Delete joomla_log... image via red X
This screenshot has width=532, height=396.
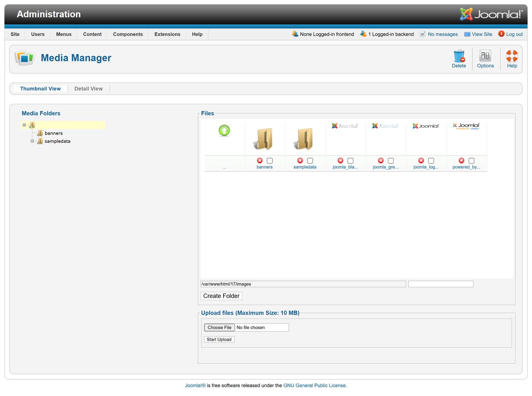click(x=421, y=161)
